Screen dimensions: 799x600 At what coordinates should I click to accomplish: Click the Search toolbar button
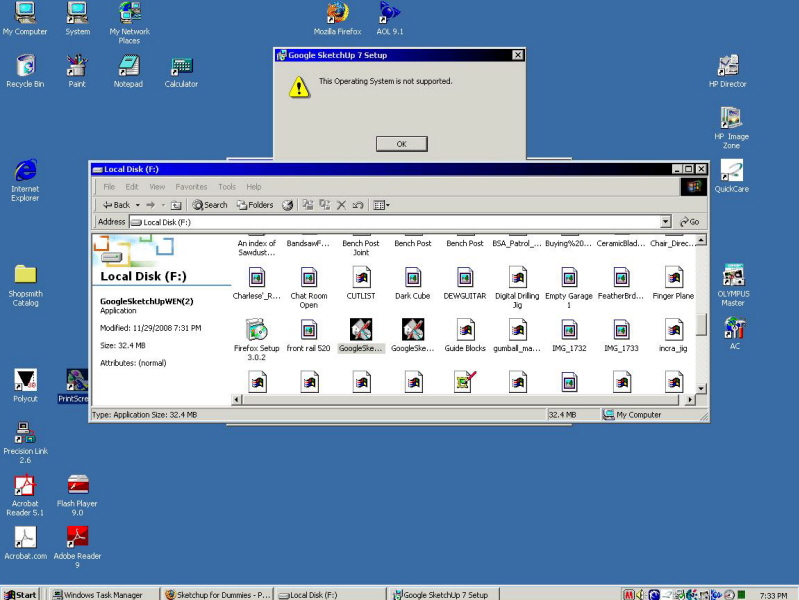[210, 205]
